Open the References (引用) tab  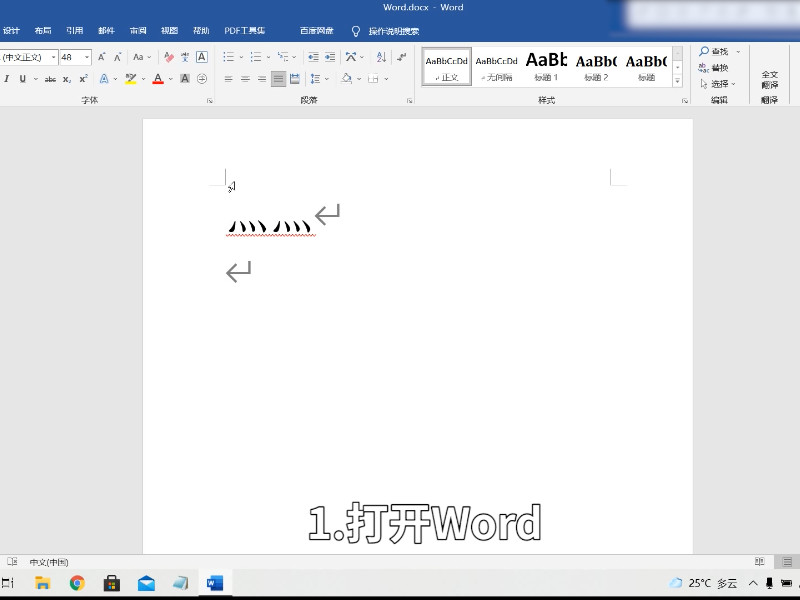click(74, 31)
